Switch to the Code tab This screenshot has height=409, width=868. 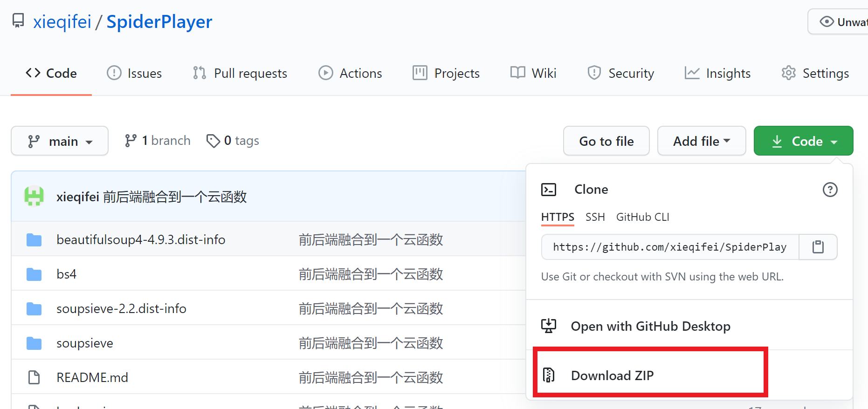[x=51, y=73]
